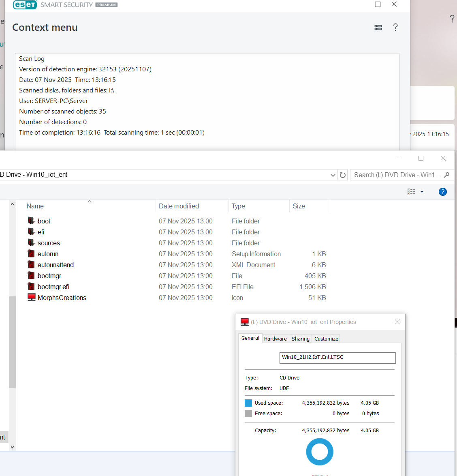The image size is (457, 476).
Task: Click the ESET logo icon
Action: pos(25,4)
